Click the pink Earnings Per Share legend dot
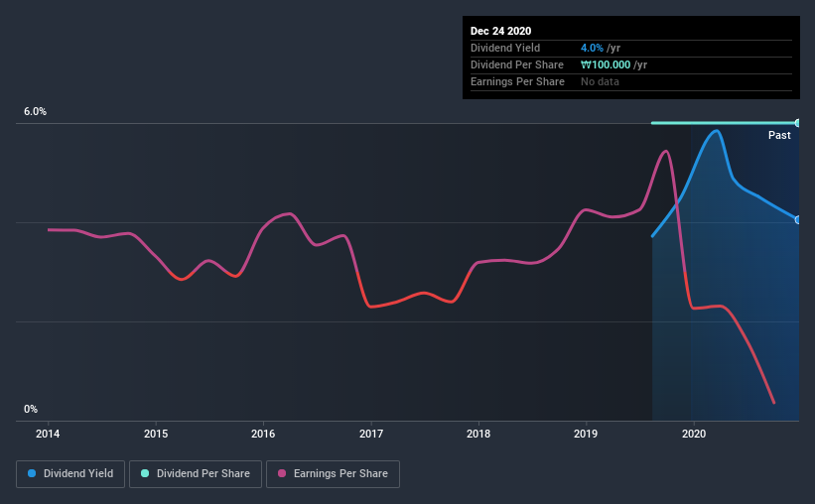Screen dimensions: 815x504 point(282,473)
